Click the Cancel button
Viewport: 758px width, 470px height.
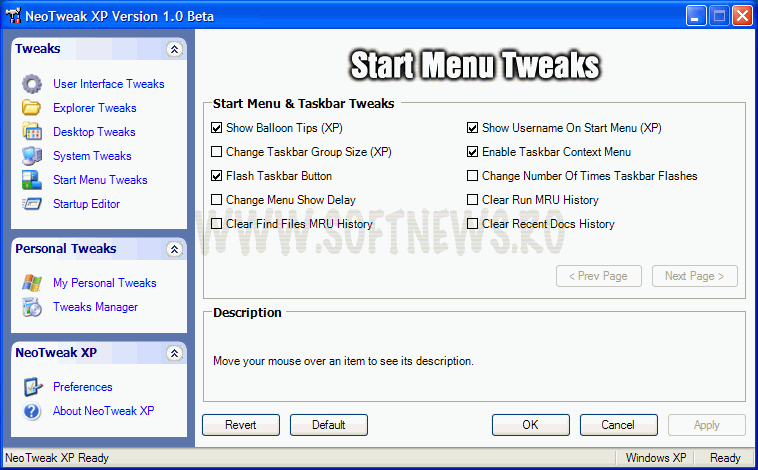click(619, 425)
